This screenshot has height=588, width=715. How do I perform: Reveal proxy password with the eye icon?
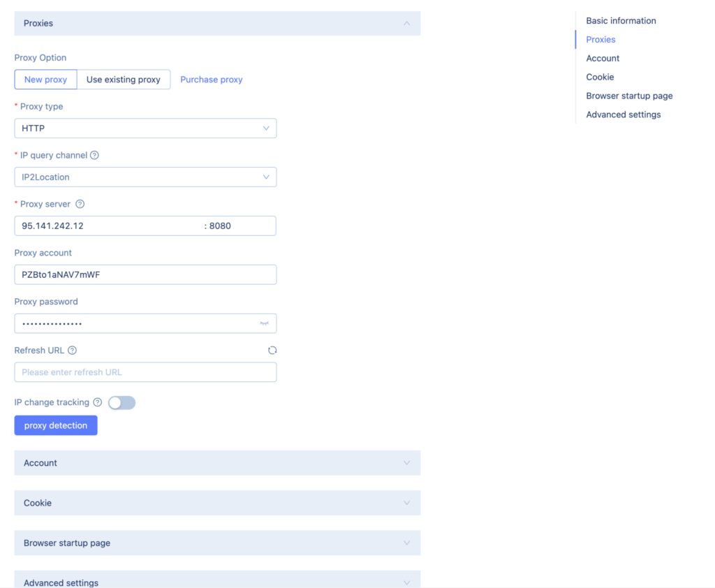tap(265, 323)
